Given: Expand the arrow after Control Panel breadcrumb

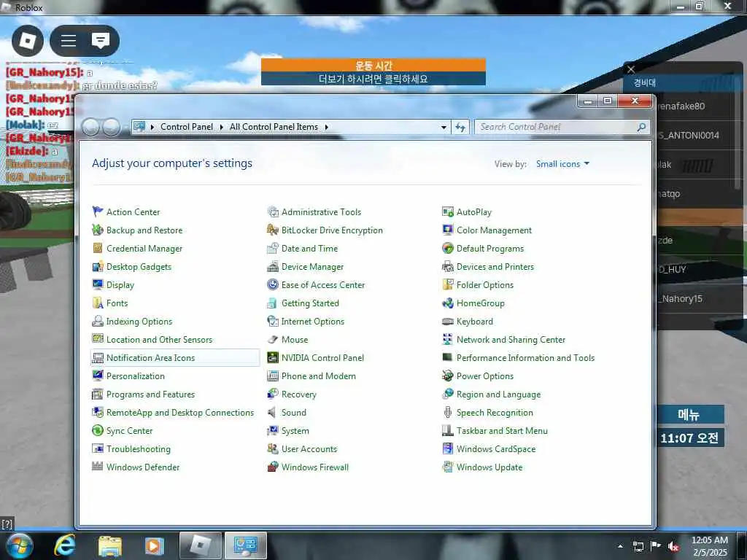Looking at the screenshot, I should click(x=221, y=127).
